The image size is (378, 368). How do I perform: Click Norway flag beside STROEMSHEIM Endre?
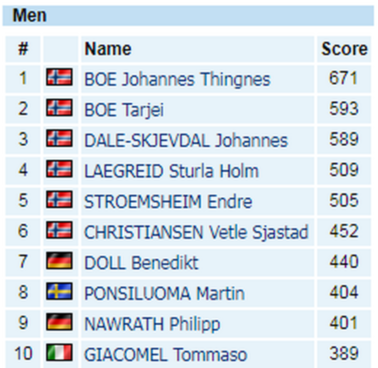click(x=59, y=200)
